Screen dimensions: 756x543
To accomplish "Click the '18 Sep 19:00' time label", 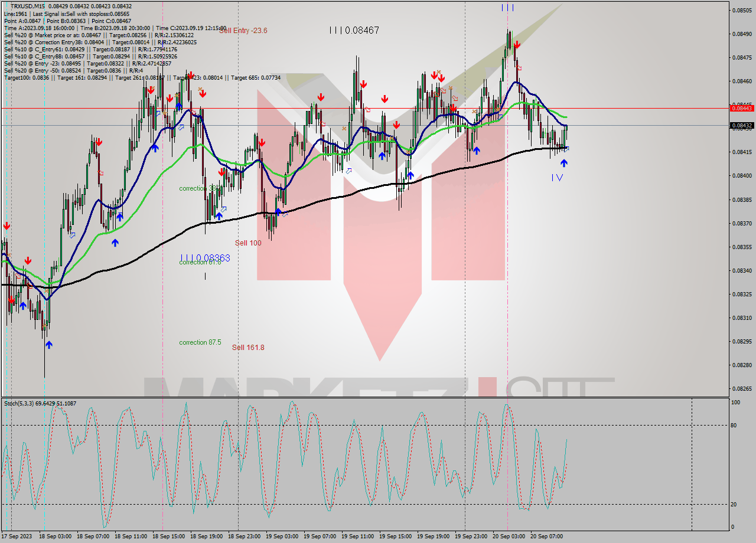I will (206, 537).
